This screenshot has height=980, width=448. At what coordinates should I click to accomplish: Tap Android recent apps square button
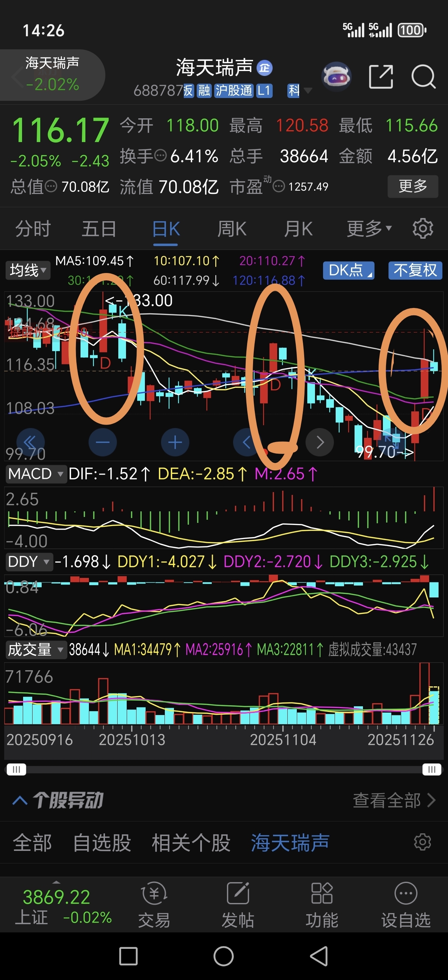click(x=128, y=956)
